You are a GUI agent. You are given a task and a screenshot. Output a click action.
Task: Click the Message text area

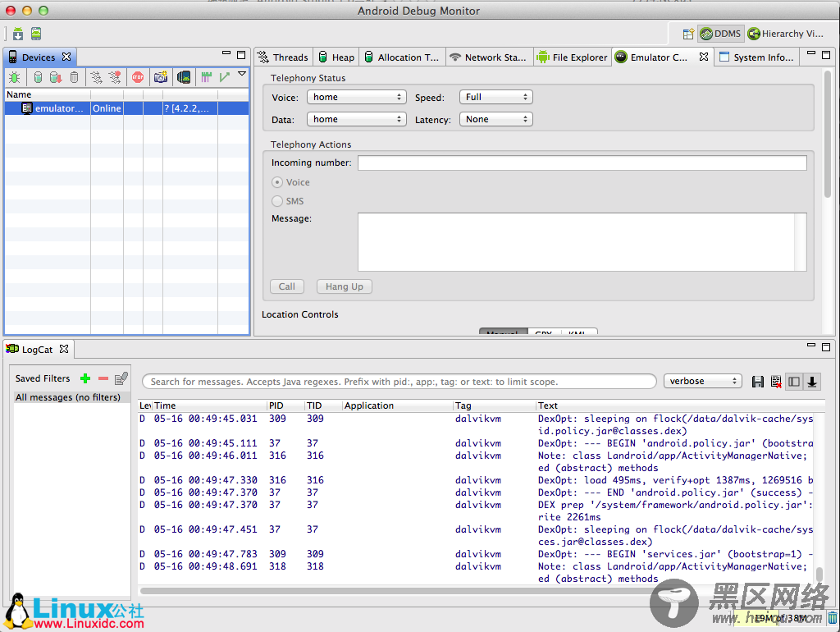point(582,242)
